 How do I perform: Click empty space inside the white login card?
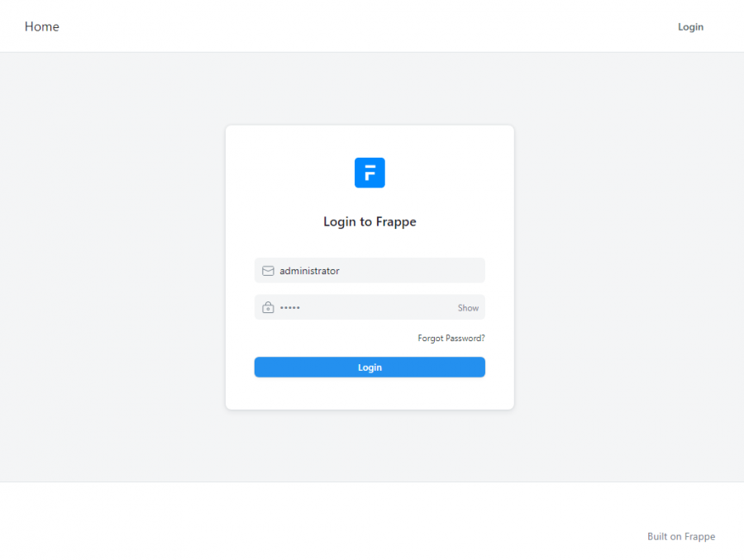[370, 392]
